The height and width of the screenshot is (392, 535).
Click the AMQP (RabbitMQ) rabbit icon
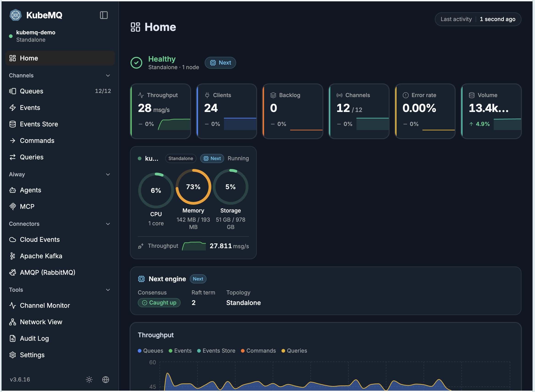[x=13, y=272]
